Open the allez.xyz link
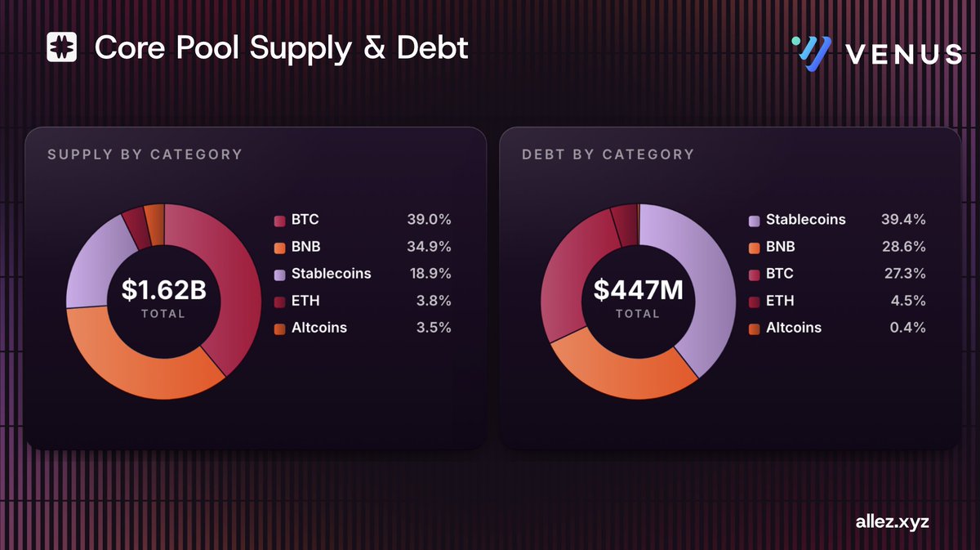The image size is (980, 550). 894,519
